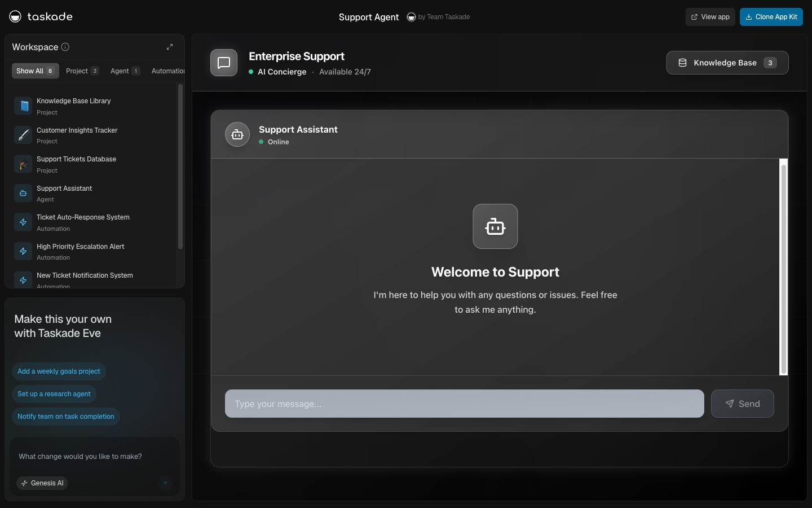Open the Knowledge Base button

(727, 63)
